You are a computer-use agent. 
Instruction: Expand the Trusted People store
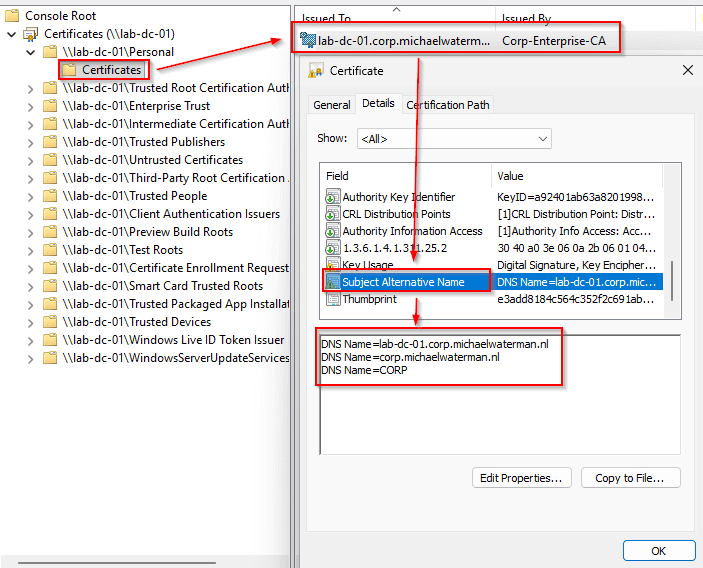[x=32, y=196]
